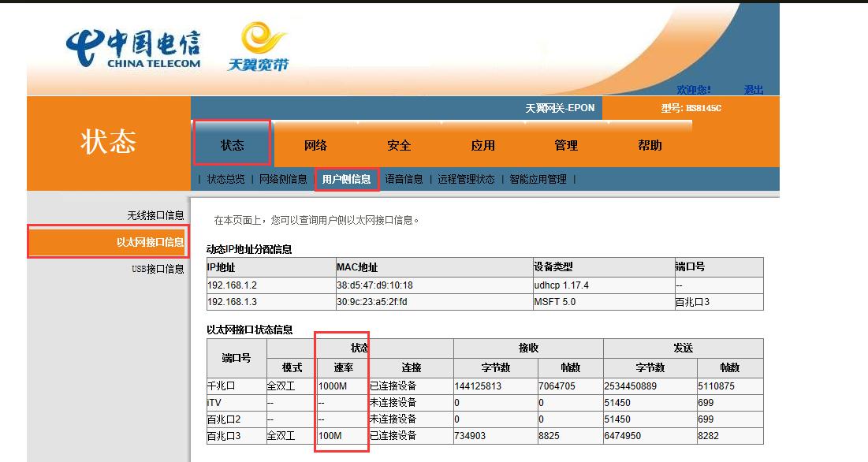View 远程管理状态 remote management status
The image size is (868, 462).
(x=465, y=178)
